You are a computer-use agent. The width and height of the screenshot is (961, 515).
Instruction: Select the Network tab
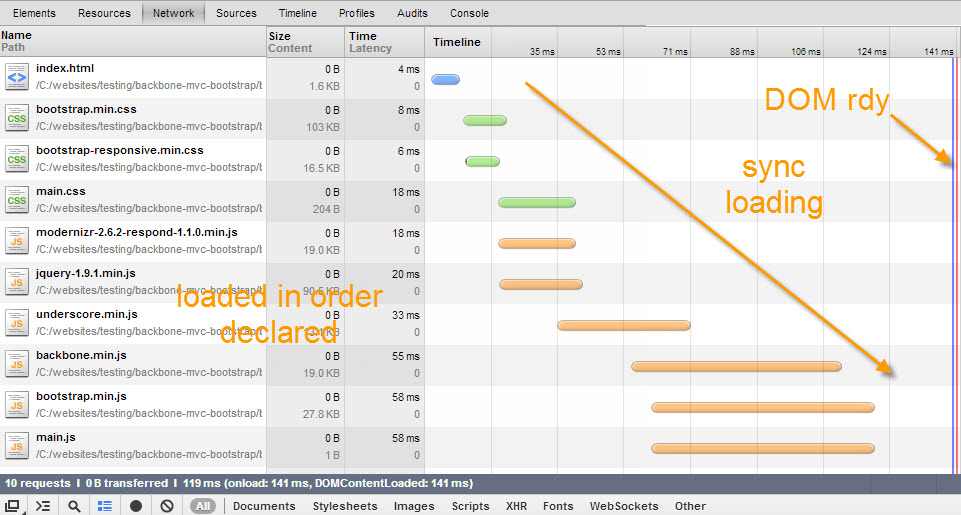click(x=173, y=13)
